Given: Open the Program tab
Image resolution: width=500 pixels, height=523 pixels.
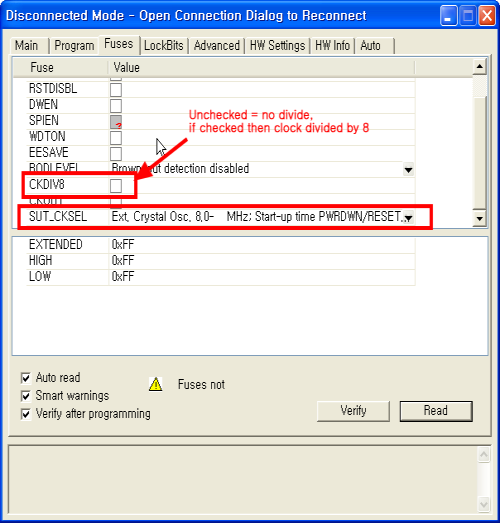Looking at the screenshot, I should 74,45.
